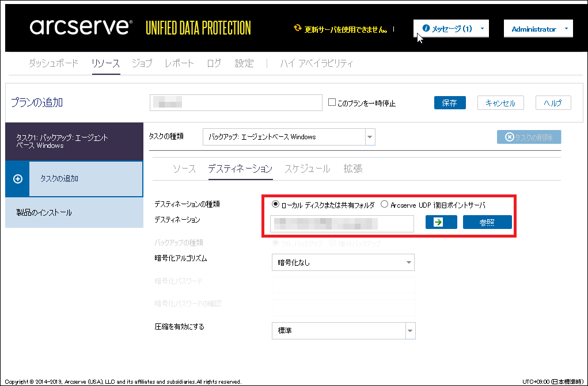Click the キャンセル button
Image resolution: width=588 pixels, height=386 pixels.
pyautogui.click(x=500, y=102)
